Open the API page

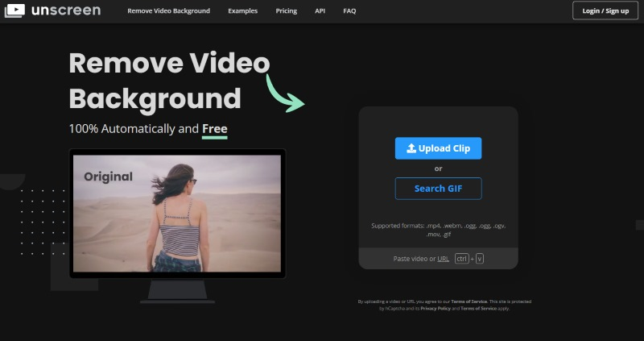click(x=320, y=11)
